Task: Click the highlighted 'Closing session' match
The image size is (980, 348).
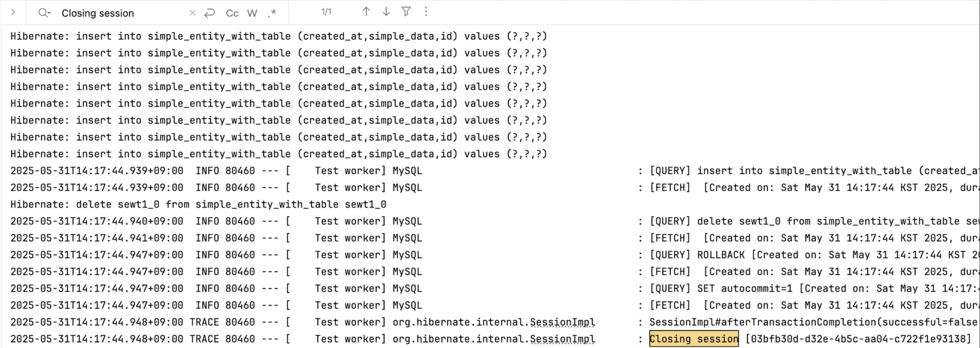Action: (x=694, y=339)
